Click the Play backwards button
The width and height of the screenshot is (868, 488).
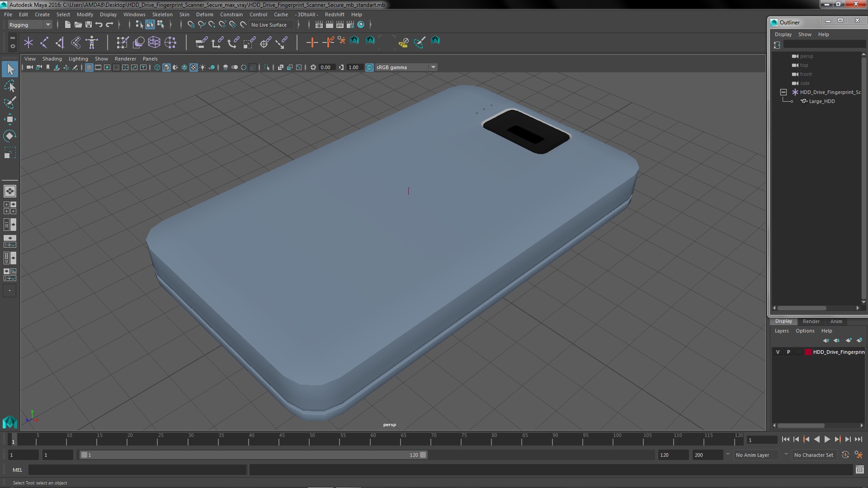pos(816,439)
